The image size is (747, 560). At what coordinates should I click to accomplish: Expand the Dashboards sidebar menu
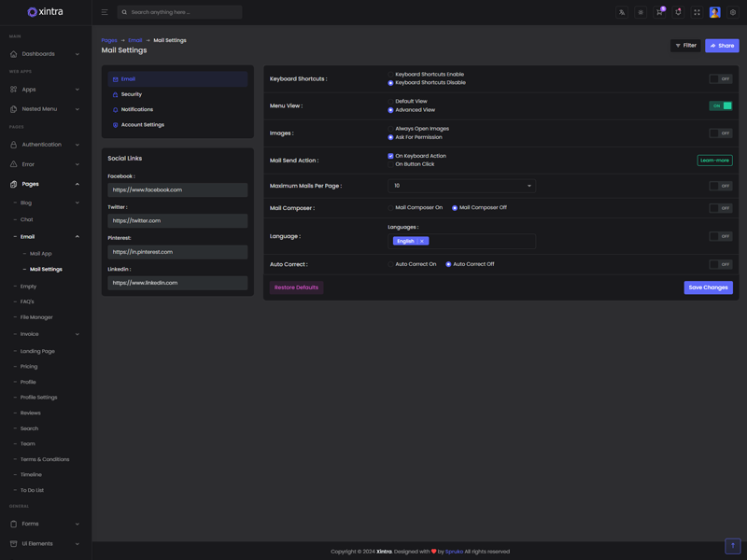click(45, 54)
